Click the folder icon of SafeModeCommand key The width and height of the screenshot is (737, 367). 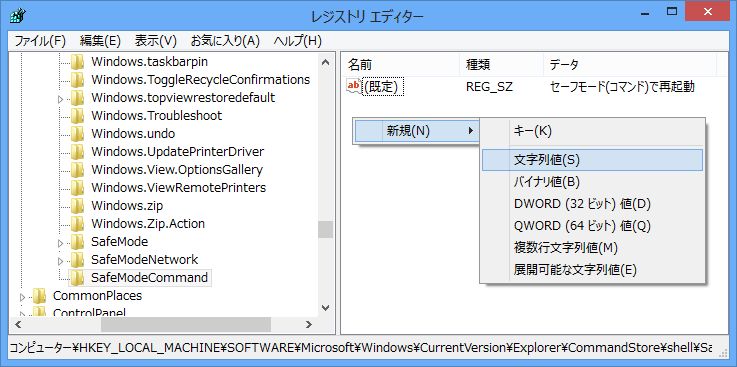pyautogui.click(x=77, y=278)
